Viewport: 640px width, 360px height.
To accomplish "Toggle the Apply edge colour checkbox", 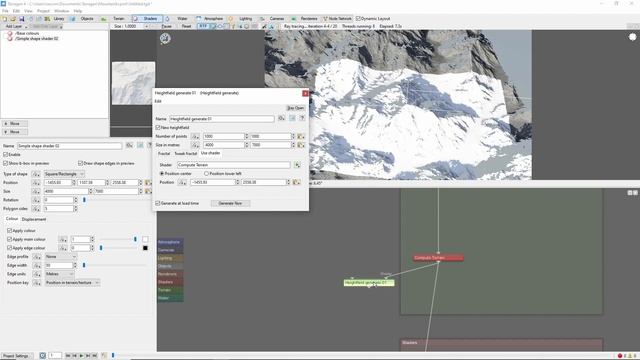I will pyautogui.click(x=9, y=248).
